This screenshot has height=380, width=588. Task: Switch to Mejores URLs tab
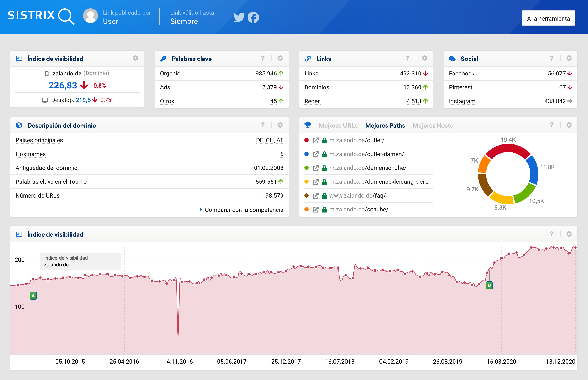coord(338,125)
